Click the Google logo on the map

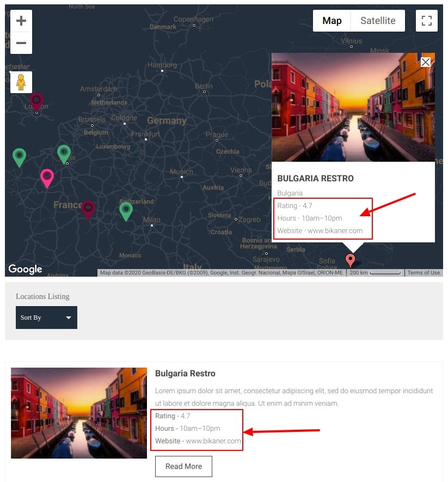25,269
